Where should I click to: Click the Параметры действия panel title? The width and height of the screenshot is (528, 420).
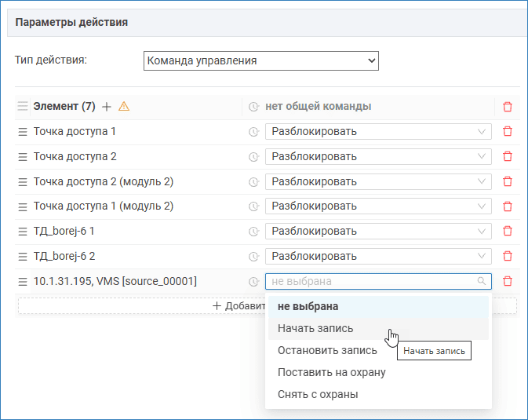[x=71, y=22]
